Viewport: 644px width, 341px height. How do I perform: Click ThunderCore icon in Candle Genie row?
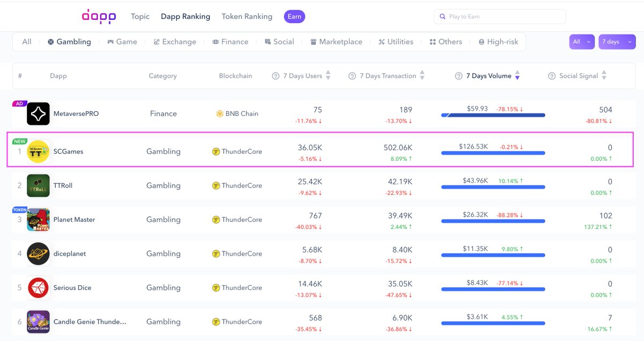(216, 322)
